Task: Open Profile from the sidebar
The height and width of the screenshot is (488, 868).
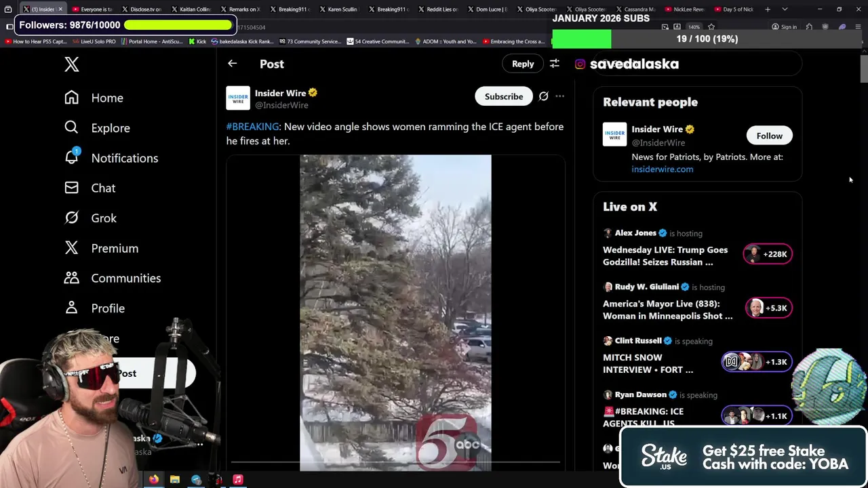Action: (95, 308)
